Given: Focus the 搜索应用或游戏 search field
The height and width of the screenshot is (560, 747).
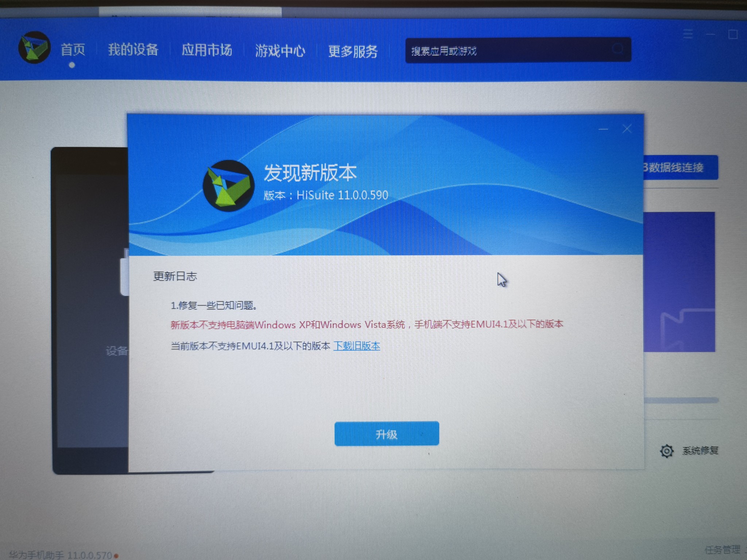Looking at the screenshot, I should click(518, 50).
